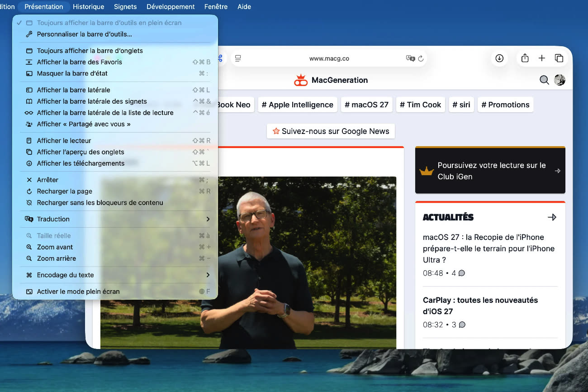Viewport: 588px width, 392px height.
Task: Open a new tab with the plus icon
Action: pos(542,58)
